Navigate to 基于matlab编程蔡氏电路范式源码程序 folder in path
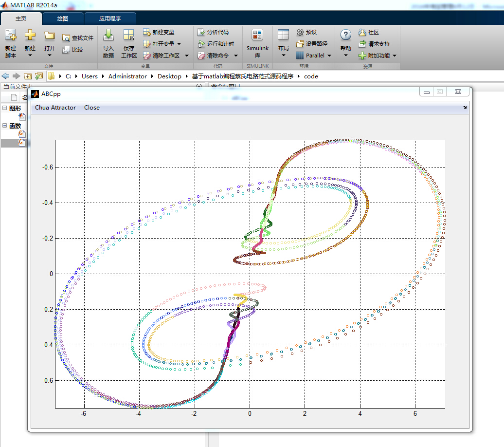The height and width of the screenshot is (447, 504). tap(243, 76)
